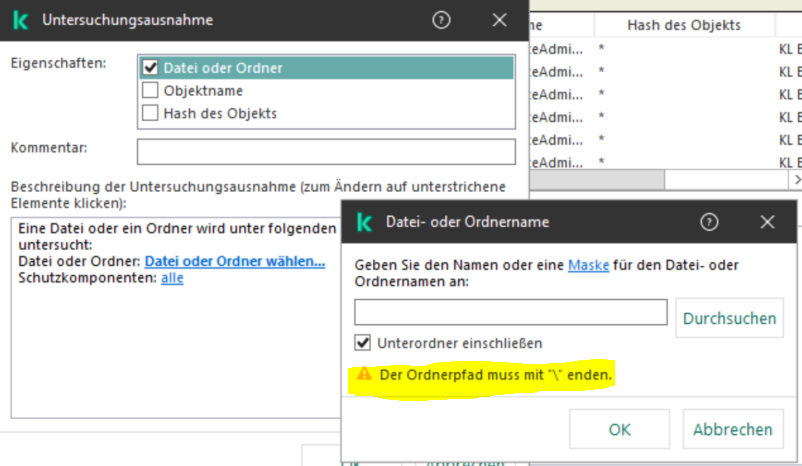Enable the Objektname checkbox

click(151, 91)
